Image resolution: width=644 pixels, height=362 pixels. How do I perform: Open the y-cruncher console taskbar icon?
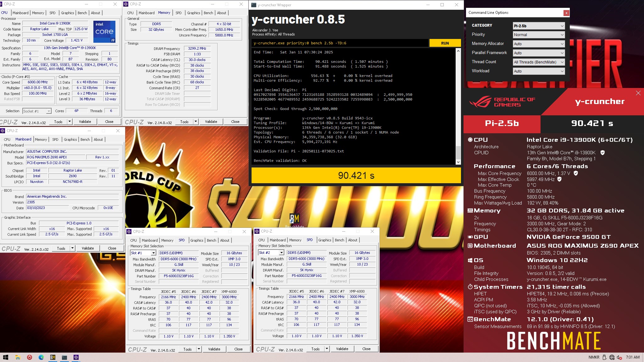pyautogui.click(x=64, y=357)
